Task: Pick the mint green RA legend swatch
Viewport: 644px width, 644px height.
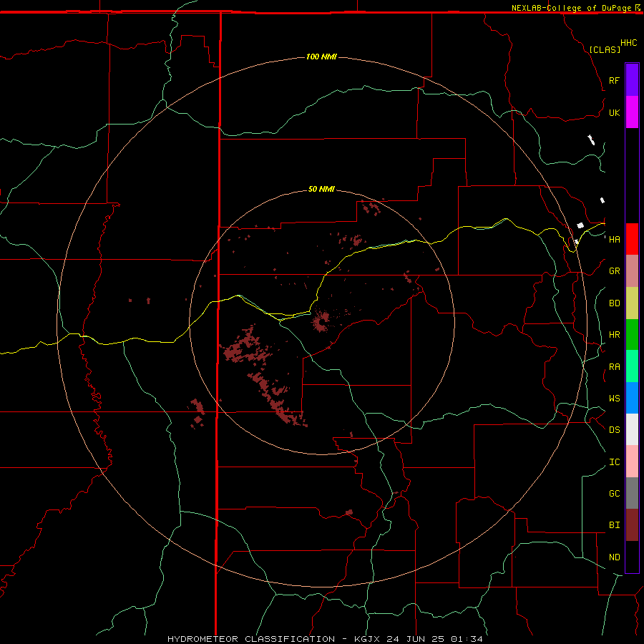Action: coord(632,366)
